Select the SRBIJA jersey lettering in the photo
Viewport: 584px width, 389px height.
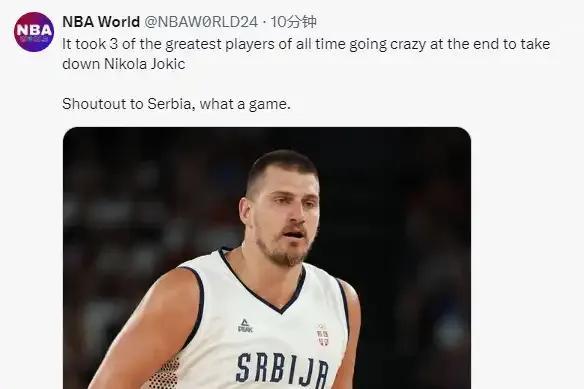pos(282,370)
